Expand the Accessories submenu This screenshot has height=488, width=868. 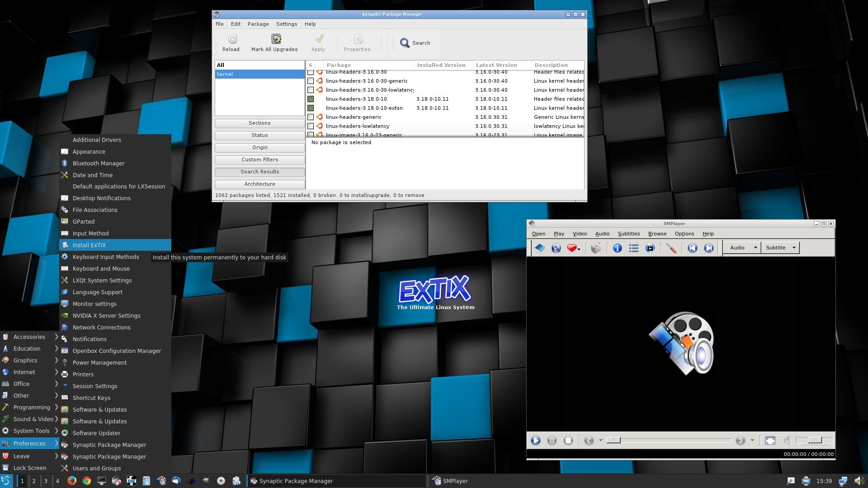(x=29, y=337)
